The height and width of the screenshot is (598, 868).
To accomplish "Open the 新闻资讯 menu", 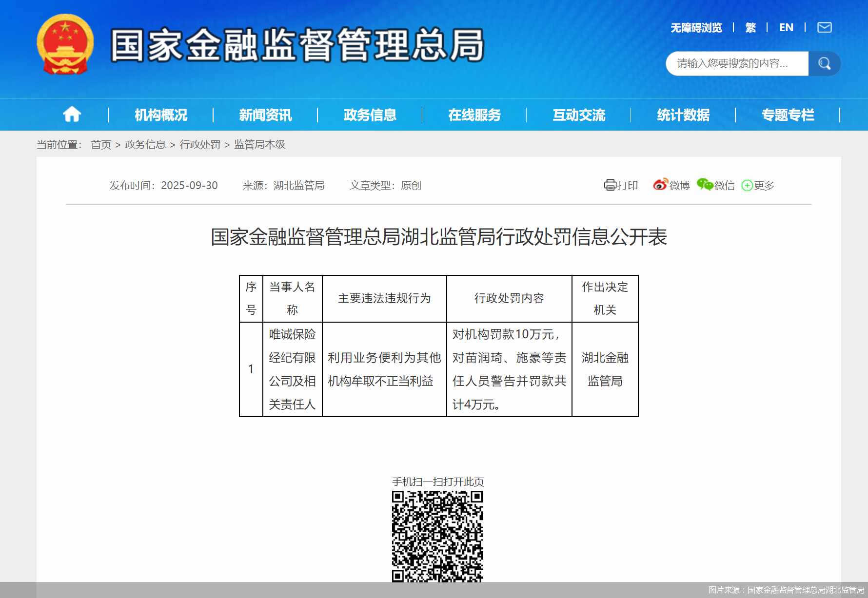I will tap(265, 115).
